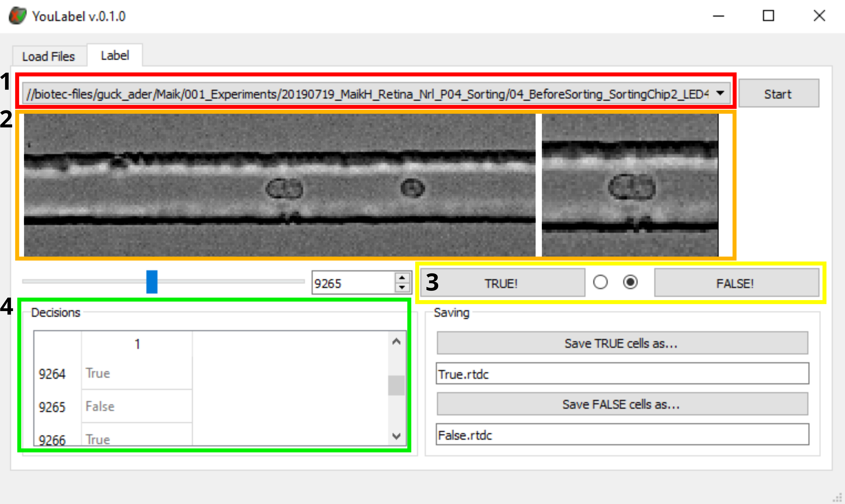Mark event as FALSE!
845x504 pixels.
(x=736, y=283)
